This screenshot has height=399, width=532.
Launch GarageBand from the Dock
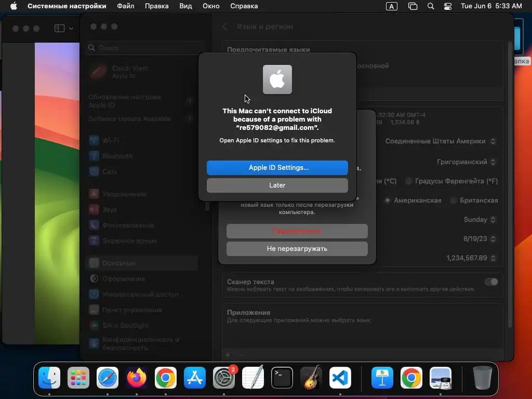pos(311,378)
